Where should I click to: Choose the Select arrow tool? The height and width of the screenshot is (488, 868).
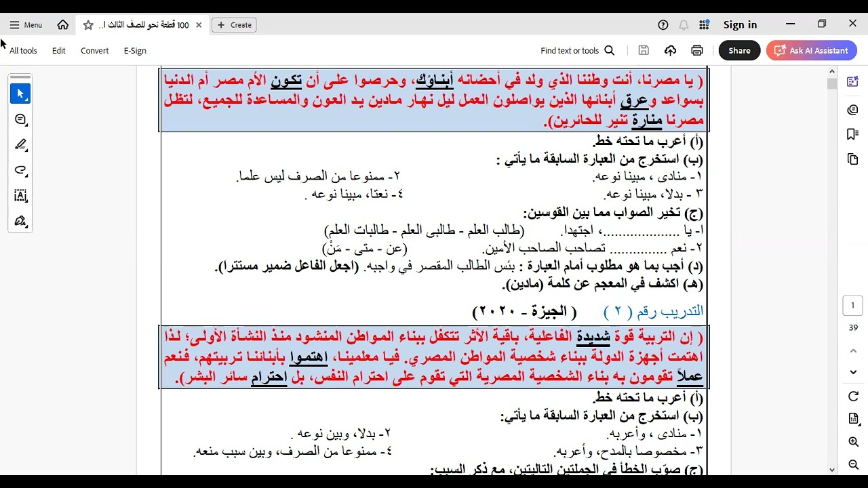pos(20,94)
